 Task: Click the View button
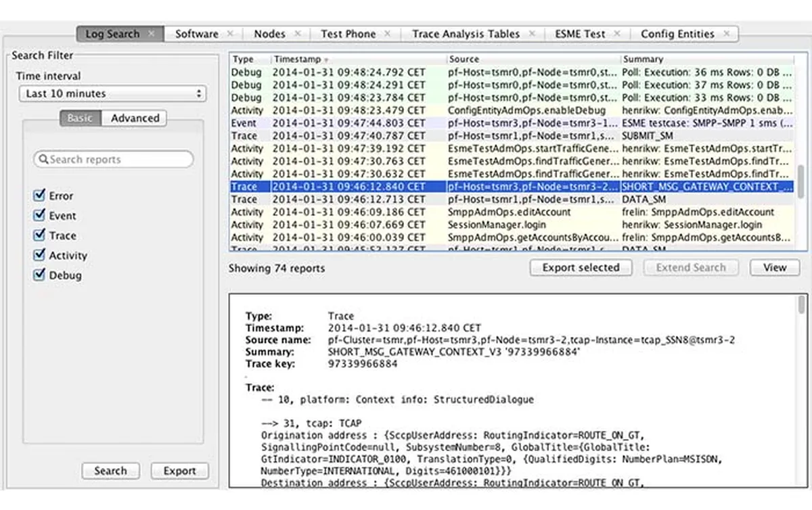(775, 268)
